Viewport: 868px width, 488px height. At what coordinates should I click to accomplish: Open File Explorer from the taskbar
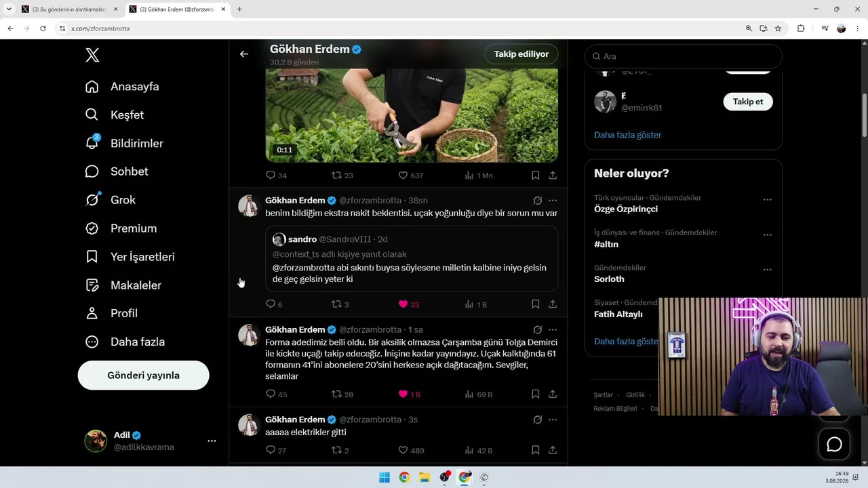coord(425,477)
